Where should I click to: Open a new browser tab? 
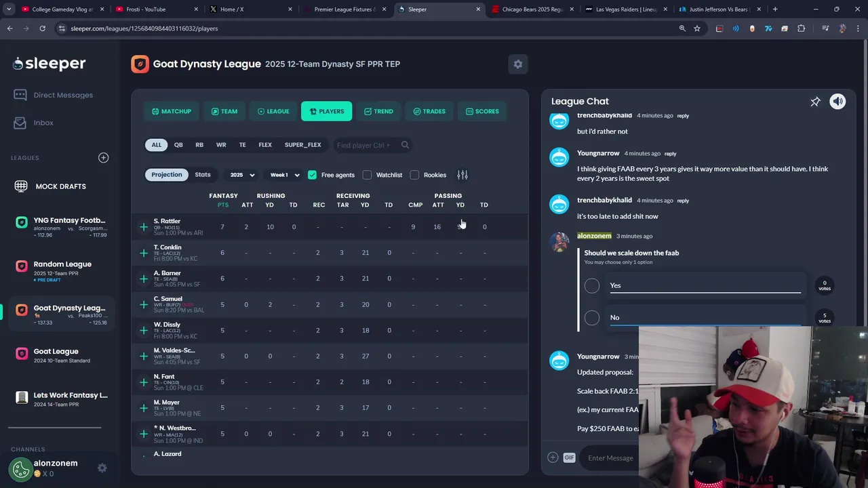point(775,9)
